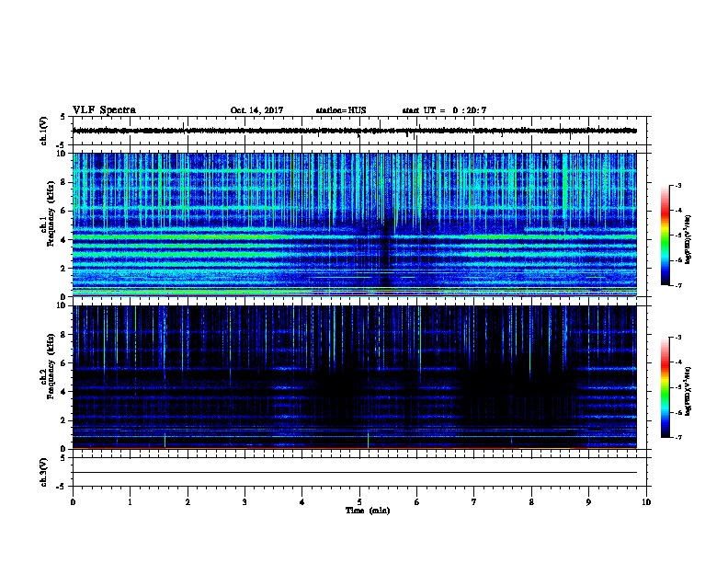728x563 pixels.
Task: Click time axis tick label "9"
Action: point(588,502)
